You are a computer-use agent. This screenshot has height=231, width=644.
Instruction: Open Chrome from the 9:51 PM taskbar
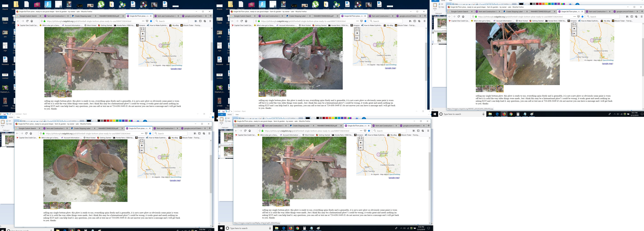[511, 114]
